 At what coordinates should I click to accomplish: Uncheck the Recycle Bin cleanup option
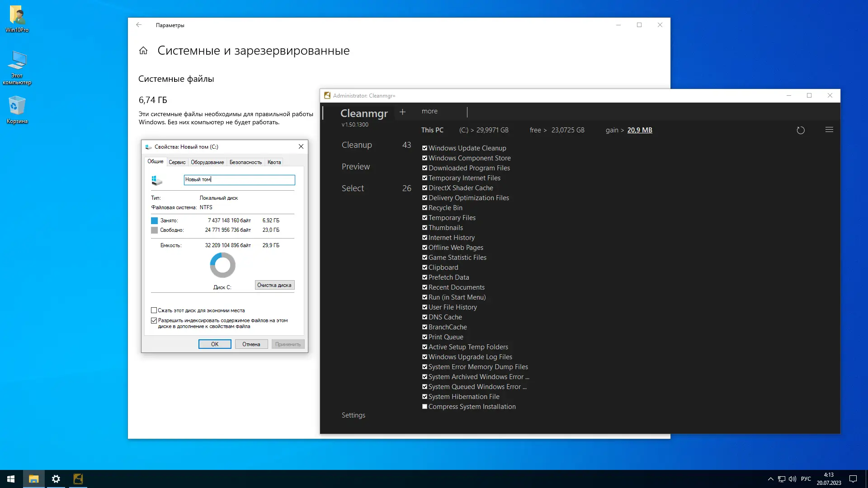[x=425, y=208]
